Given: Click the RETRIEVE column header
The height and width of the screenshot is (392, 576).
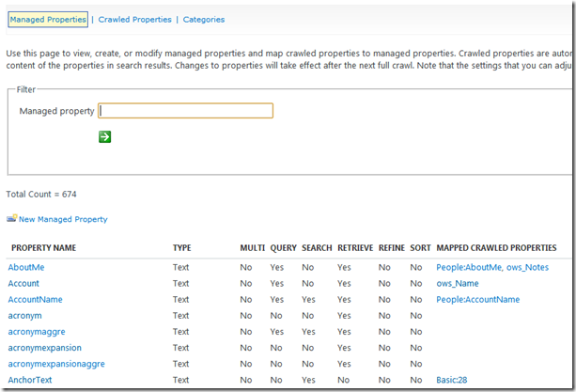Looking at the screenshot, I should click(355, 248).
